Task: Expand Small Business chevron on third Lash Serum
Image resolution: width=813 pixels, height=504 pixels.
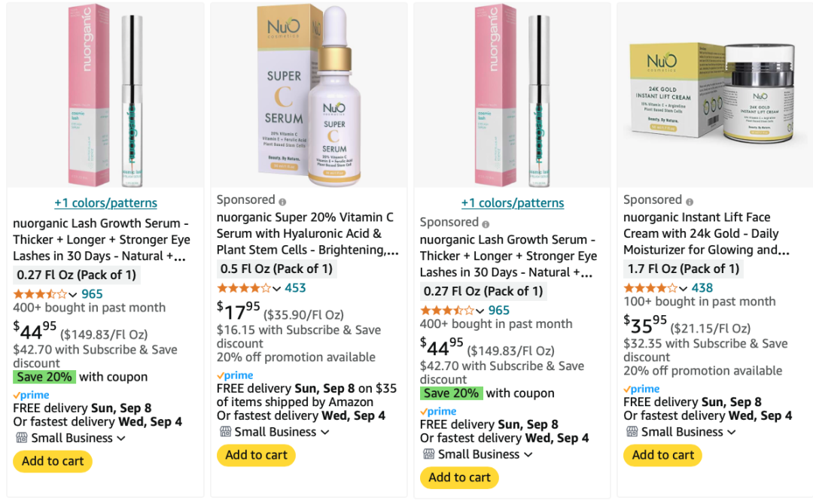Action: pyautogui.click(x=528, y=455)
